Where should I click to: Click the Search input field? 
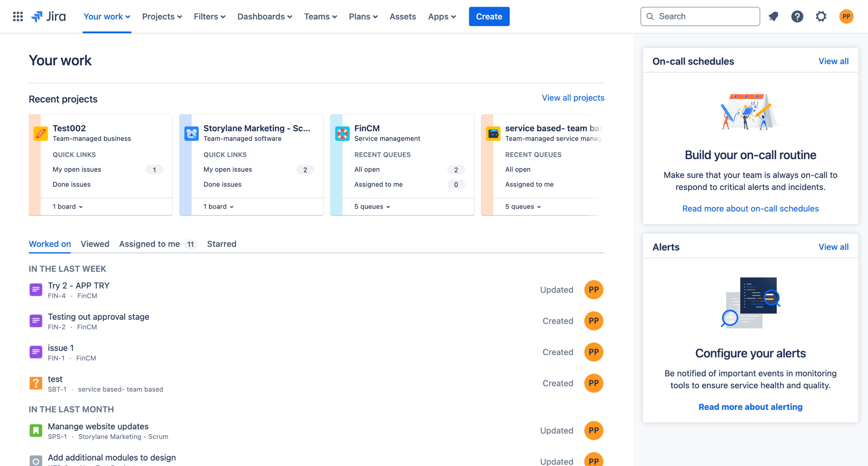tap(705, 16)
